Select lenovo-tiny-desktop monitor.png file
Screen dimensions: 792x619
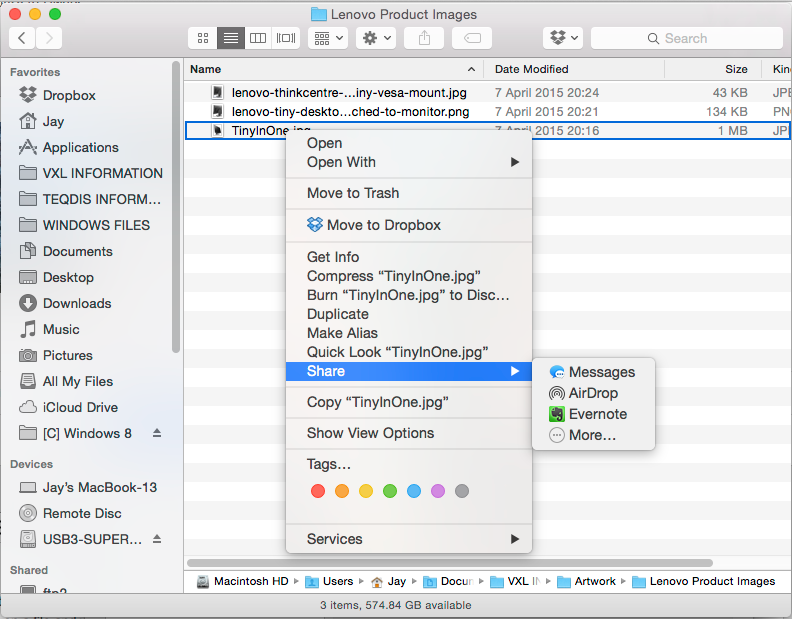click(487, 112)
